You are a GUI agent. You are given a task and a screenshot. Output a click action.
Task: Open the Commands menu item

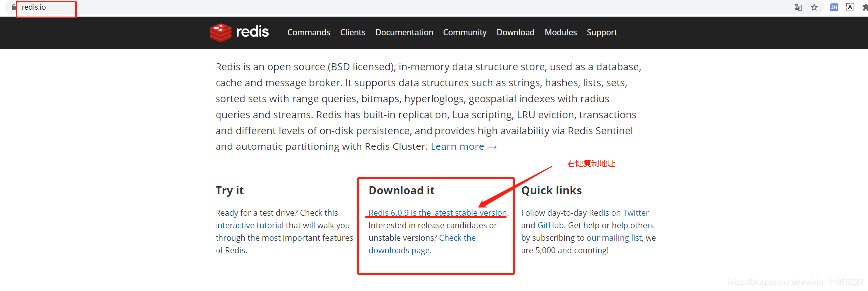pyautogui.click(x=309, y=32)
